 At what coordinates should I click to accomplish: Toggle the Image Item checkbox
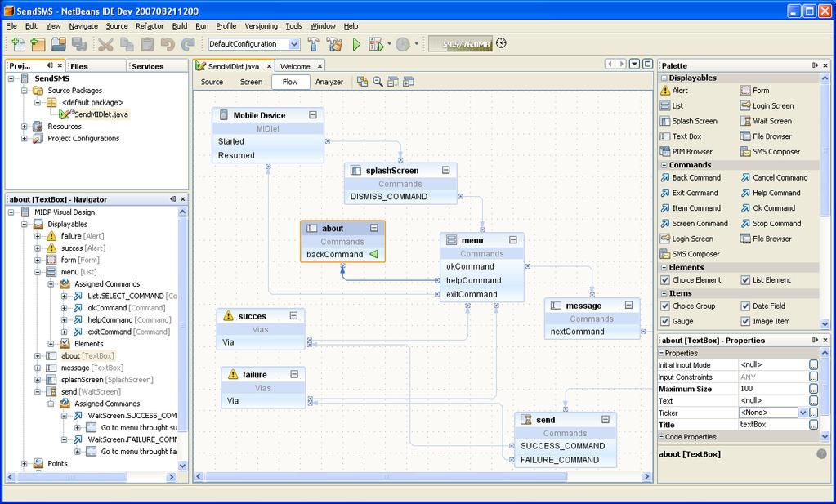pyautogui.click(x=745, y=322)
